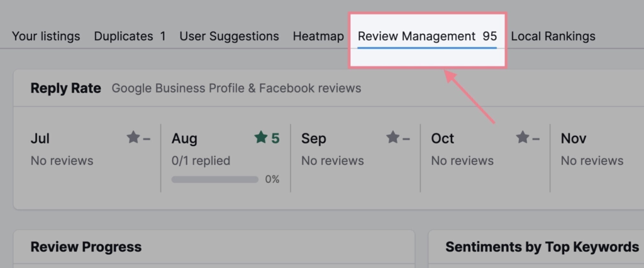Click the Nov month label
Image resolution: width=644 pixels, height=268 pixels.
pos(574,138)
